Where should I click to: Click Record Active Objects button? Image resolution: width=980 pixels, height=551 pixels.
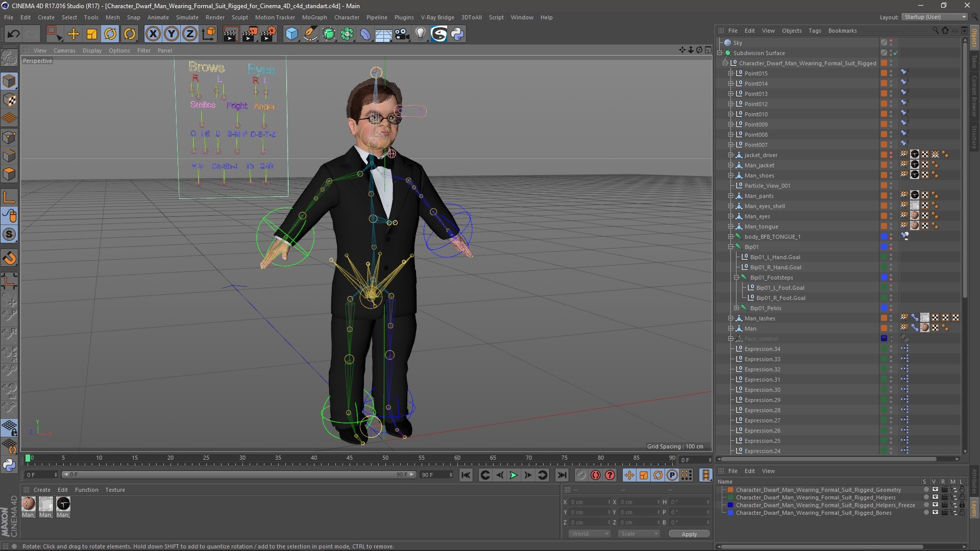[581, 475]
